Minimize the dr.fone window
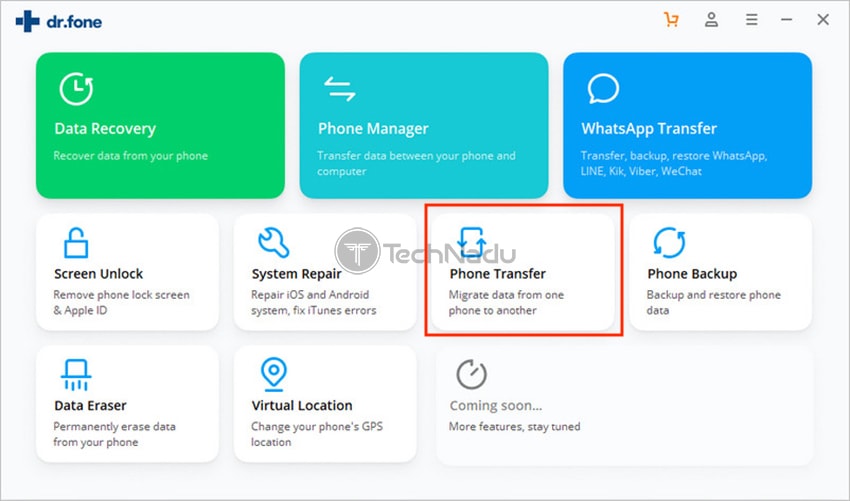Viewport: 850px width, 501px height. pyautogui.click(x=787, y=20)
